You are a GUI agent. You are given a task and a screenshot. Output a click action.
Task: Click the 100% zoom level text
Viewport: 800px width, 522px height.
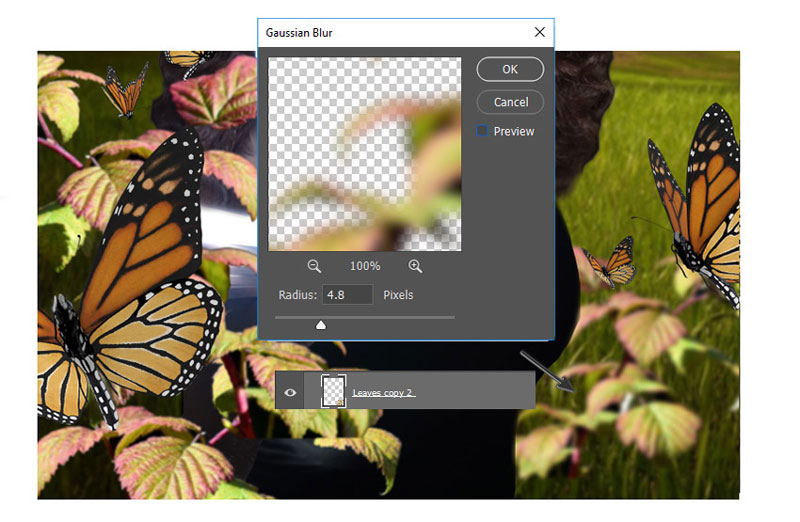click(365, 266)
